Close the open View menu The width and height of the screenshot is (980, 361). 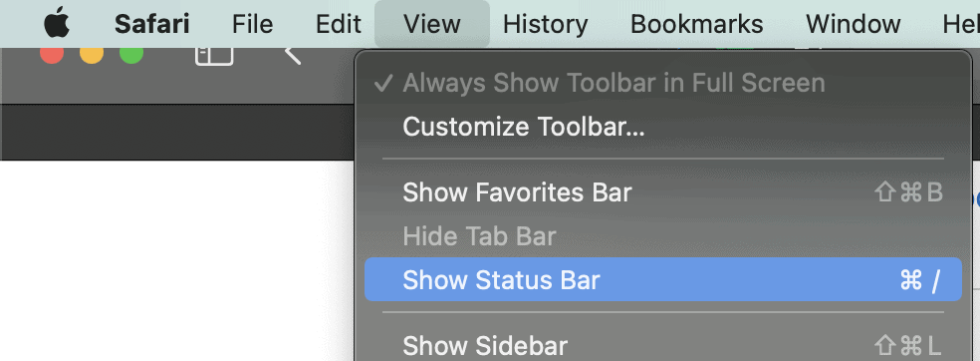pyautogui.click(x=432, y=24)
